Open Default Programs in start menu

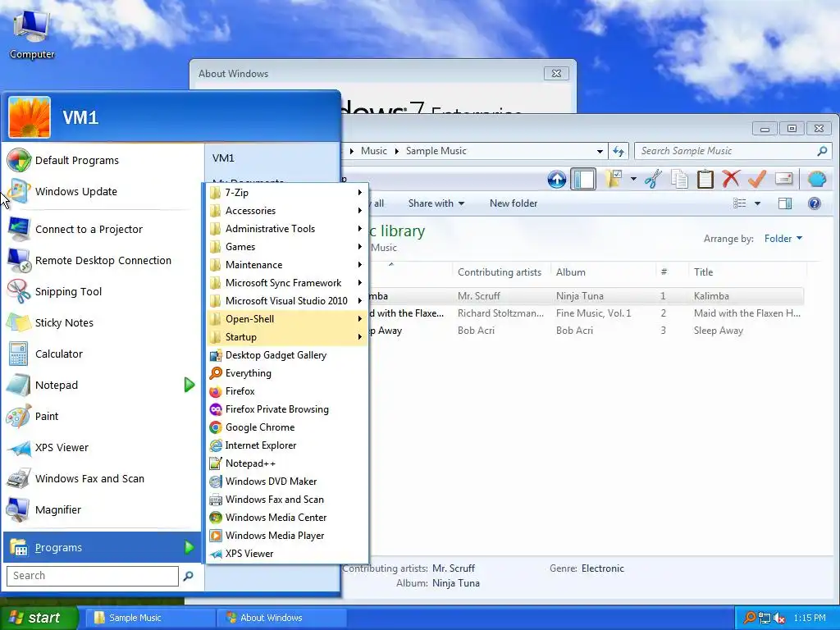pos(102,160)
